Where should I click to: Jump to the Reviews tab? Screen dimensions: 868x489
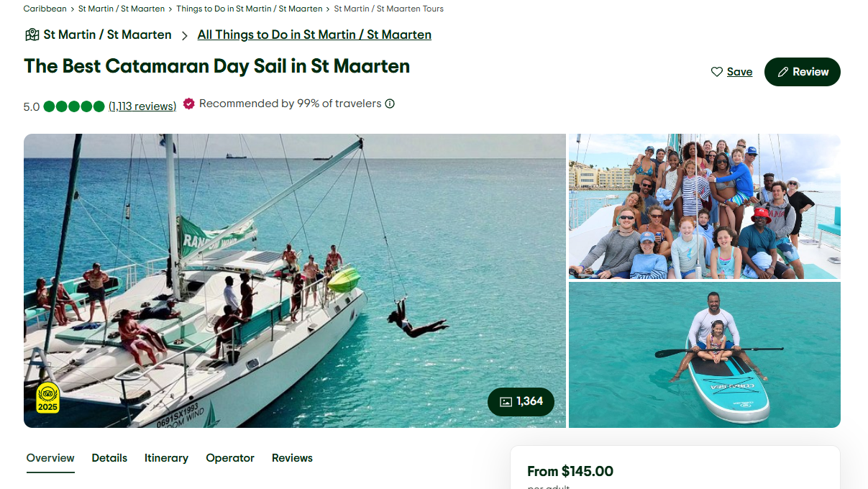(292, 458)
